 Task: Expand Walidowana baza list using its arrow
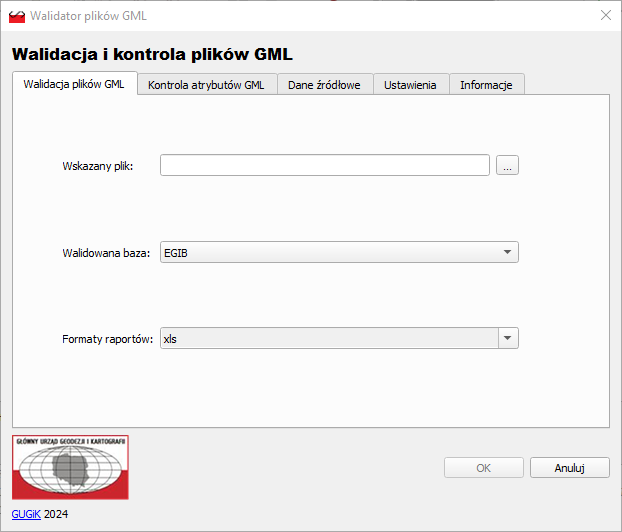point(507,253)
